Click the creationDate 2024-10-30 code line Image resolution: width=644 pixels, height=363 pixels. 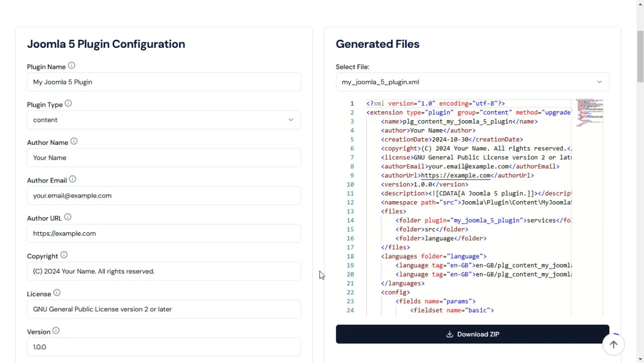coord(452,140)
